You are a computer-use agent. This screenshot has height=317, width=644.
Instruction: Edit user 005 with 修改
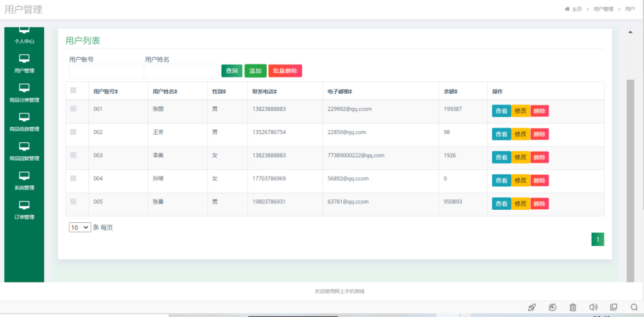coord(521,204)
